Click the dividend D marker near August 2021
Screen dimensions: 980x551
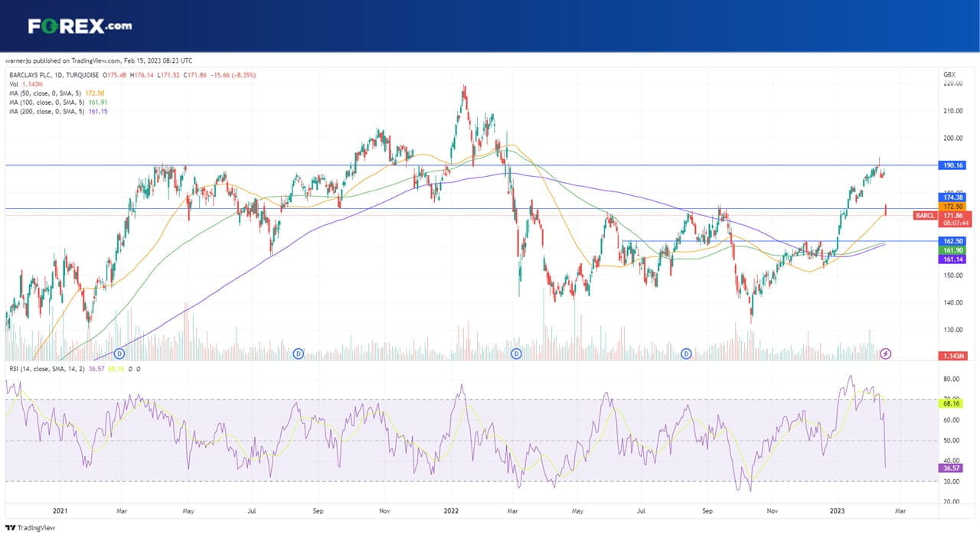point(299,354)
